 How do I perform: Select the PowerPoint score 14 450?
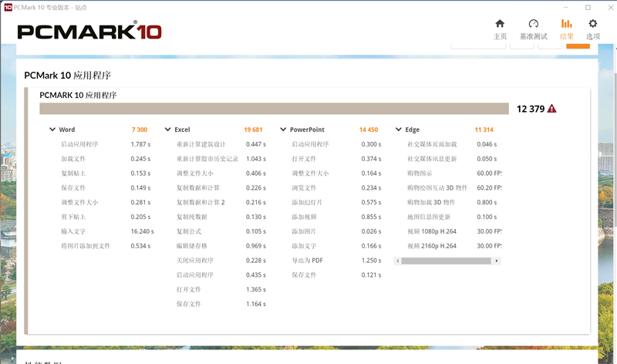coord(369,130)
